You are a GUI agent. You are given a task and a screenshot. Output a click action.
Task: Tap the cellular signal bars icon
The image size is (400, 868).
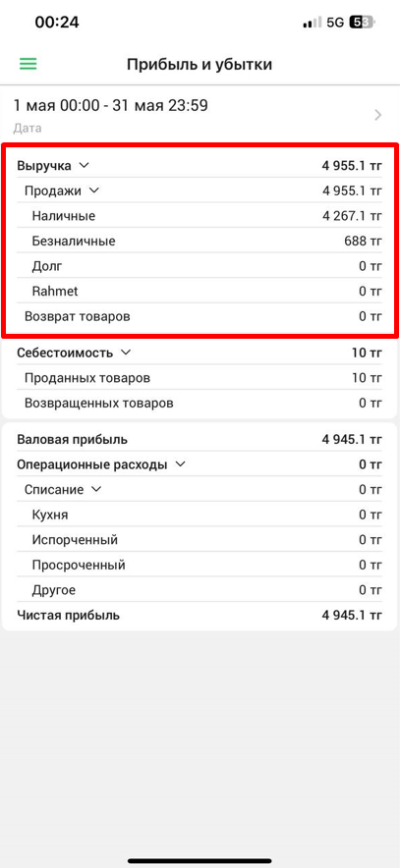(x=313, y=23)
